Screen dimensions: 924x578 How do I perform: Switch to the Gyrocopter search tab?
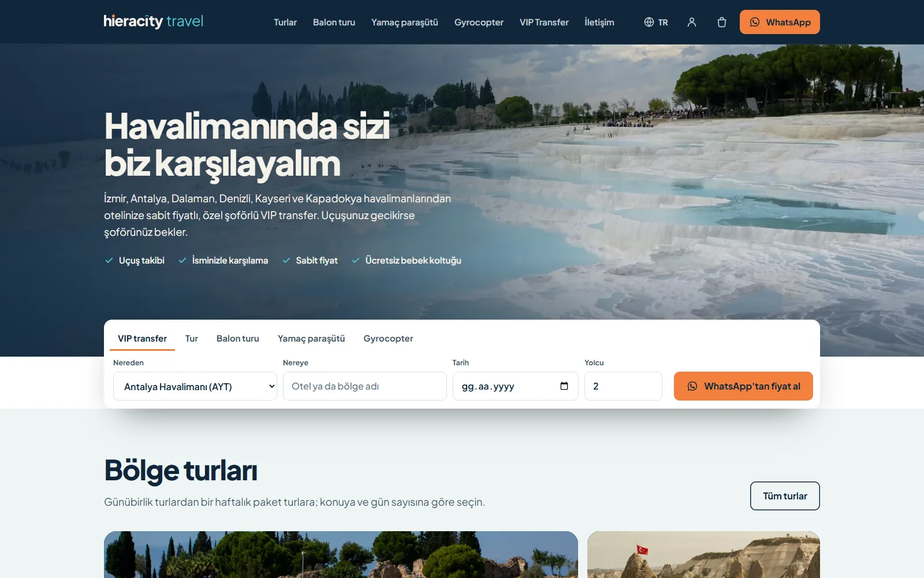point(388,339)
